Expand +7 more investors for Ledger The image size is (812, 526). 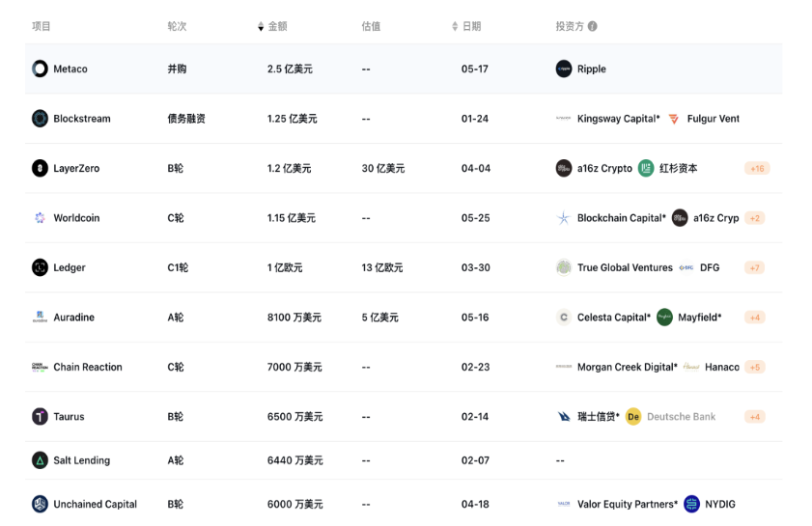pyautogui.click(x=754, y=267)
